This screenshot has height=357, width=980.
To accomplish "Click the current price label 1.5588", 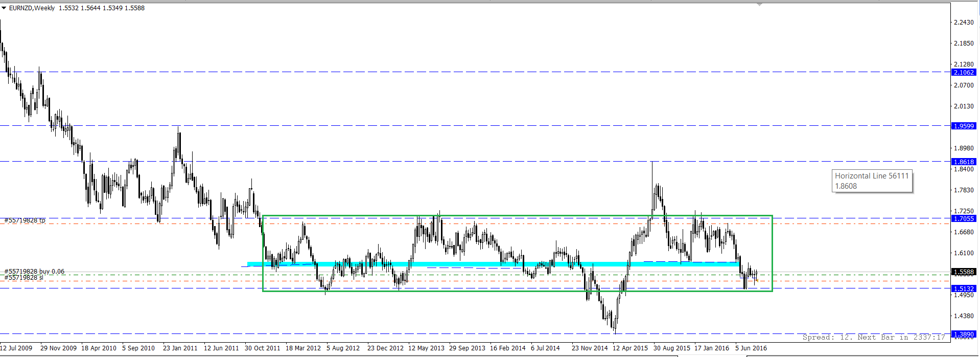I will 964,272.
